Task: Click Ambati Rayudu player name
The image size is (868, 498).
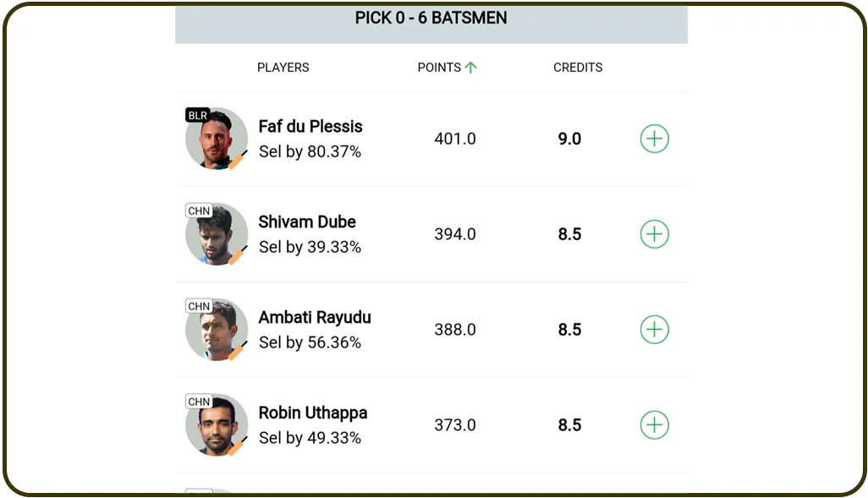Action: (x=315, y=318)
